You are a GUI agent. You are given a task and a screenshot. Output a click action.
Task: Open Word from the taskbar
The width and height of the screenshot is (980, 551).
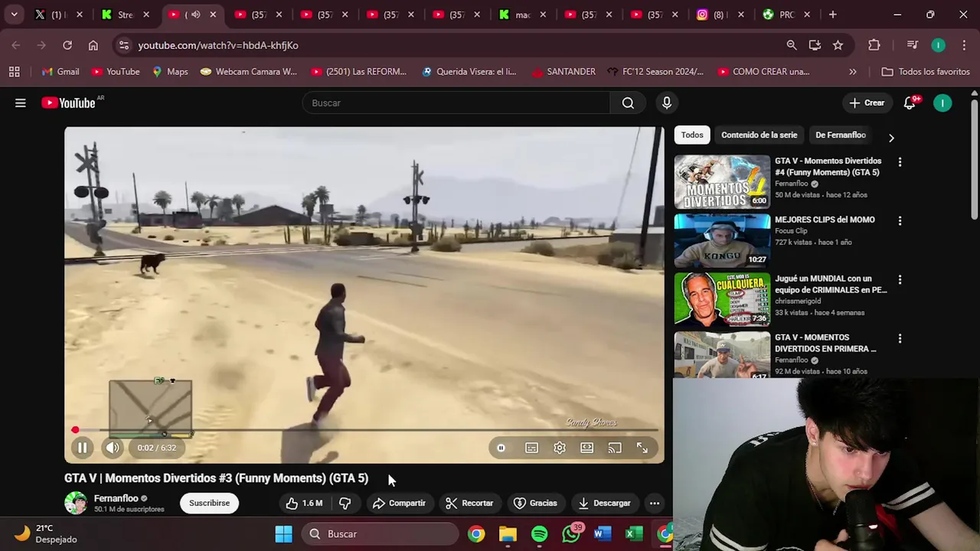(603, 533)
